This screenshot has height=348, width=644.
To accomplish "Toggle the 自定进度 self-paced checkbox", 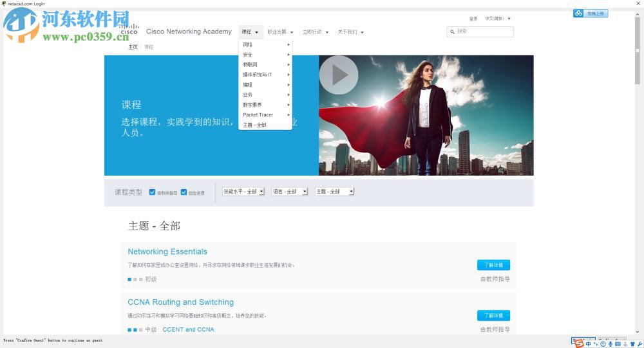I will tap(184, 192).
